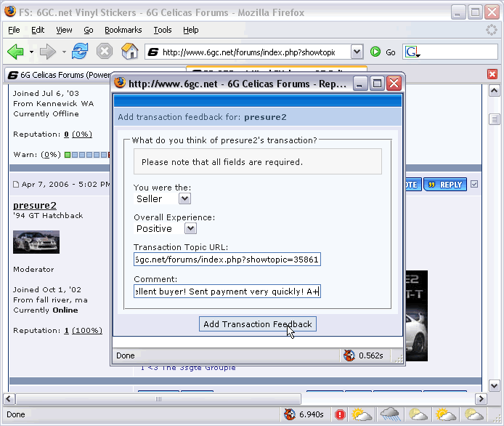This screenshot has width=504, height=426.
Task: Click the '1 <3 The 3sgte Groupie' signature text
Action: [188, 367]
